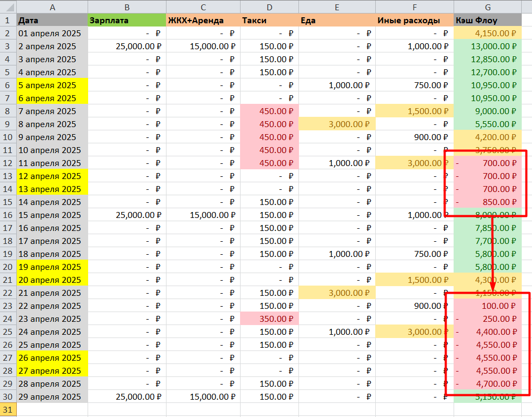Click salary 25,000.00 ₽ on 15 апреля
Viewport: 532px width, 417px height.
click(127, 215)
